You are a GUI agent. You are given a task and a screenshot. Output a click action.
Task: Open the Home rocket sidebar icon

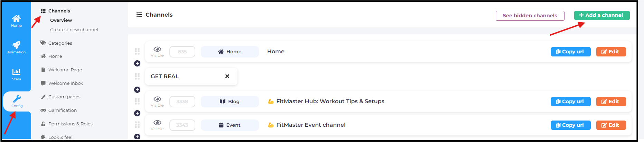[x=16, y=20]
